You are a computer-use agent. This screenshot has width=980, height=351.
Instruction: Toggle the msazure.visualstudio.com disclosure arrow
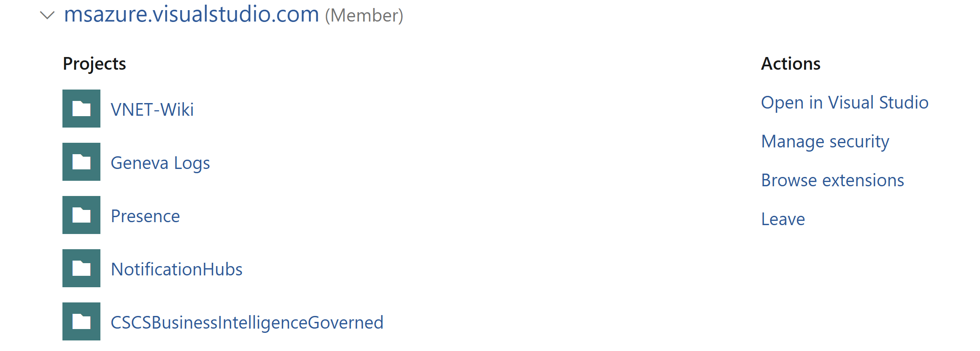(47, 16)
